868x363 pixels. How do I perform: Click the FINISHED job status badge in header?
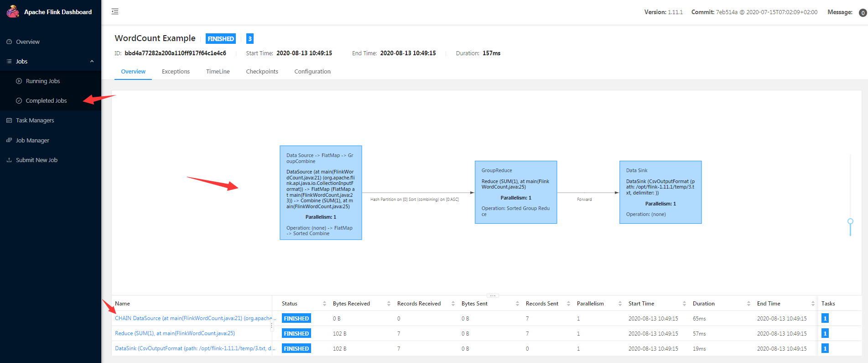[x=221, y=39]
